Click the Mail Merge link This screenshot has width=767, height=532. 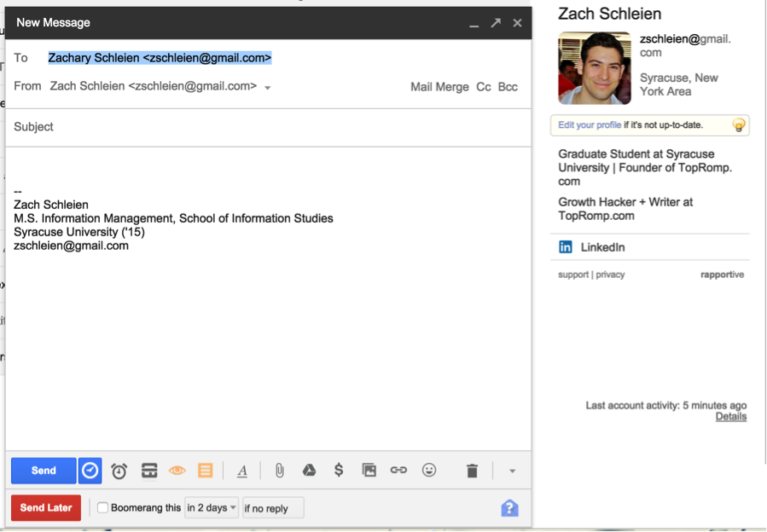point(439,87)
